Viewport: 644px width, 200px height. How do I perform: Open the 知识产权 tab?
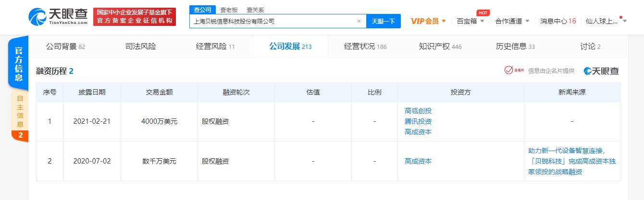coord(440,47)
